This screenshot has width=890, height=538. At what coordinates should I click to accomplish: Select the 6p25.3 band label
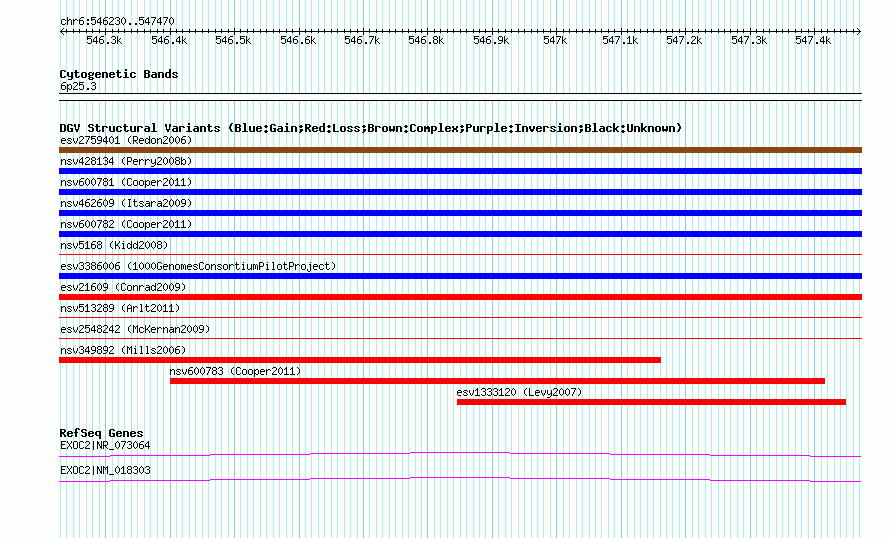(x=78, y=86)
